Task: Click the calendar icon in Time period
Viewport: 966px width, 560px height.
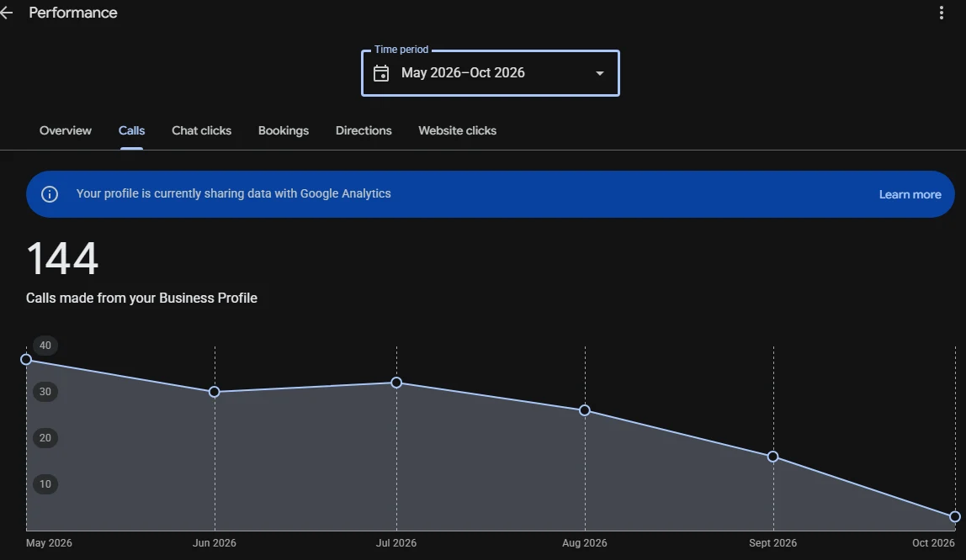Action: (381, 73)
